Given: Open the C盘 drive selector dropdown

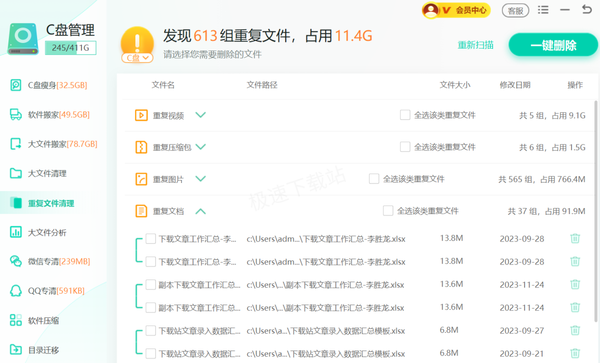Looking at the screenshot, I should coord(137,58).
